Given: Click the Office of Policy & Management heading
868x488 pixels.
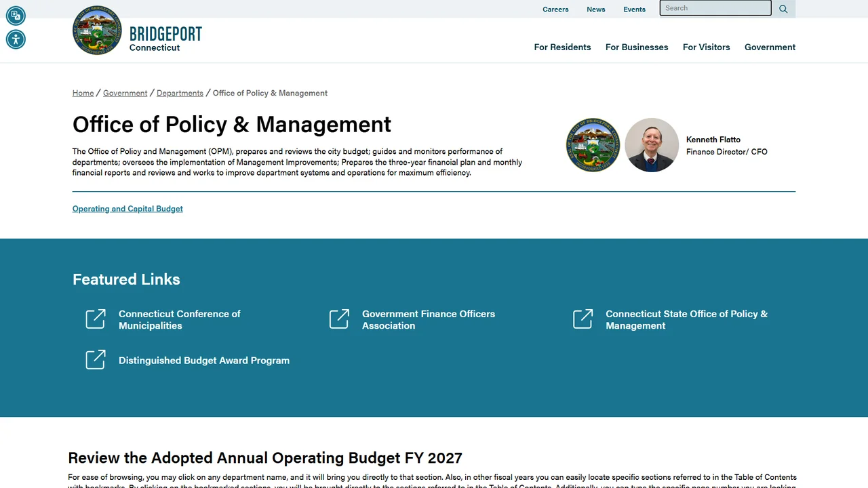Looking at the screenshot, I should tap(232, 125).
